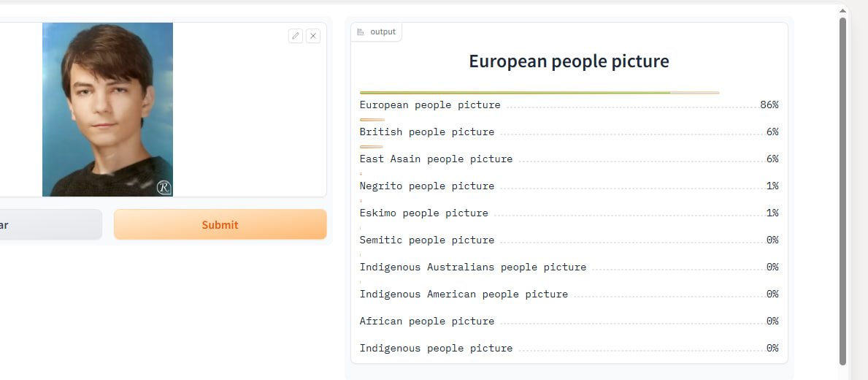Click the European people picture confidence bar
This screenshot has height=380, width=868.
(x=539, y=93)
